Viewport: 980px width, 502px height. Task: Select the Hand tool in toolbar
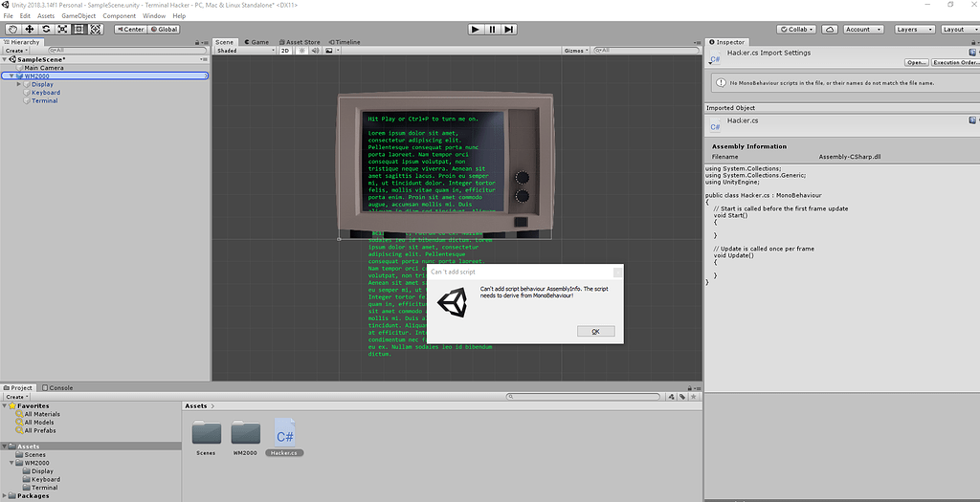click(x=12, y=30)
